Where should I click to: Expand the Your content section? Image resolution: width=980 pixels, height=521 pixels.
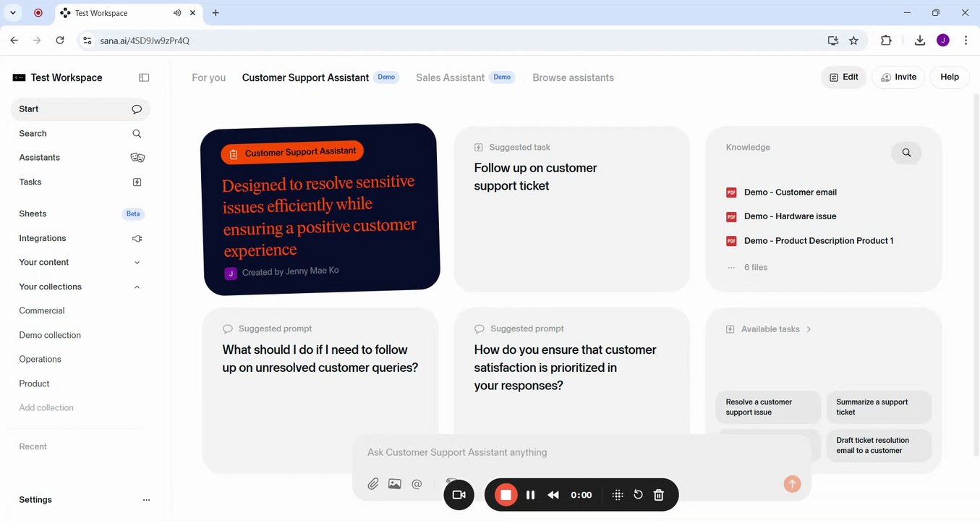[137, 263]
